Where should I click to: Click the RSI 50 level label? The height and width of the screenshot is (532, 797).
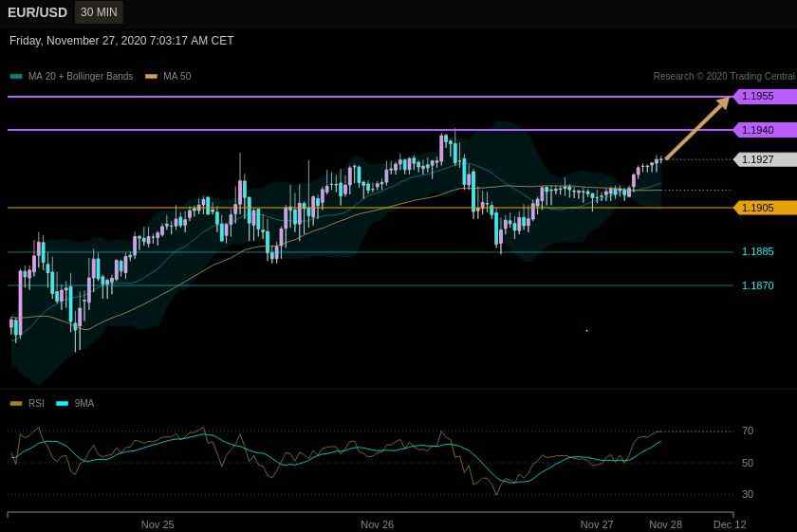[748, 463]
